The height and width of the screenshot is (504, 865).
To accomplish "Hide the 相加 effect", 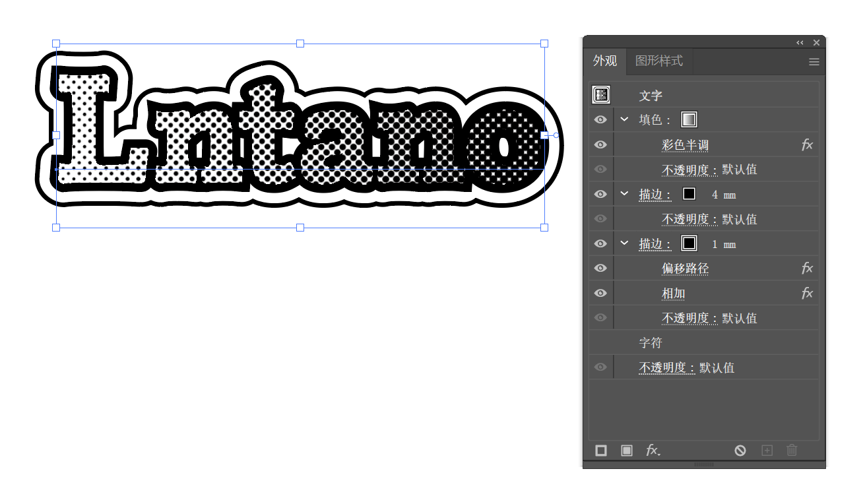I will point(600,293).
